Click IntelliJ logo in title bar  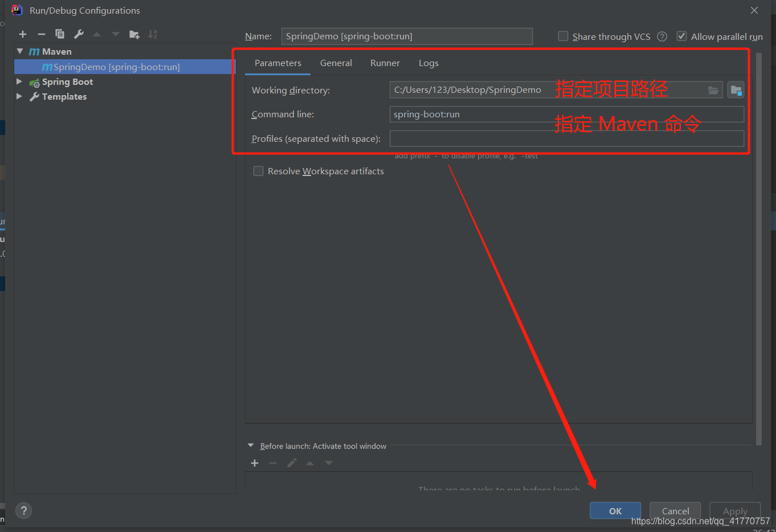coord(17,10)
